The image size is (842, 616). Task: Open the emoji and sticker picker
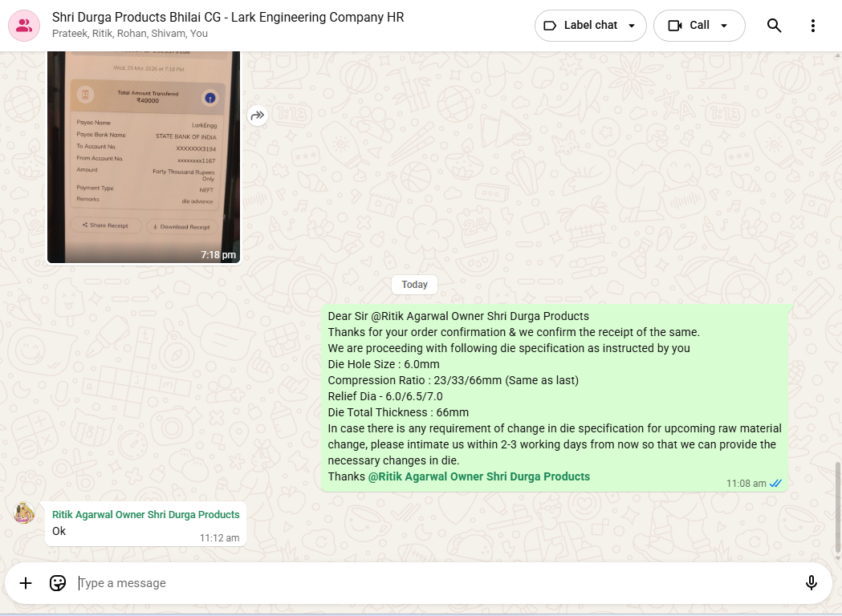pos(58,583)
